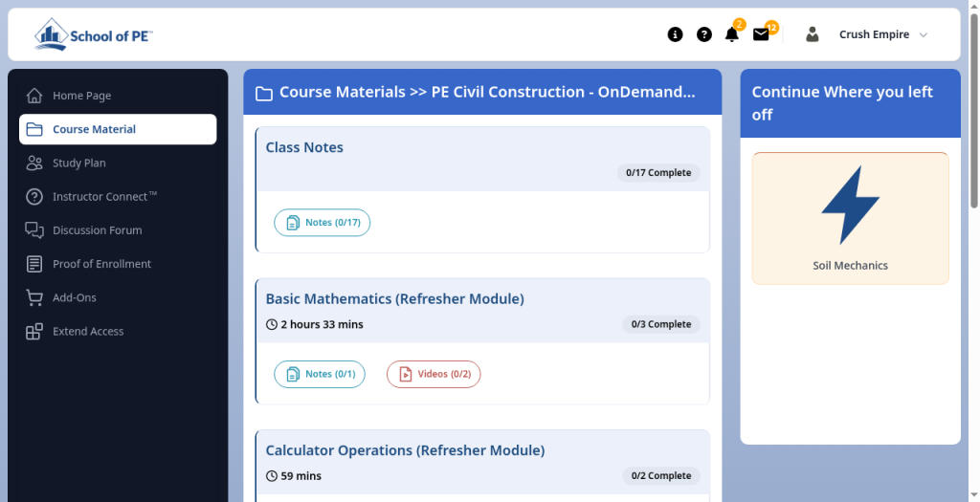
Task: Click the notes document icon in Notes (0/1)
Action: pos(293,375)
